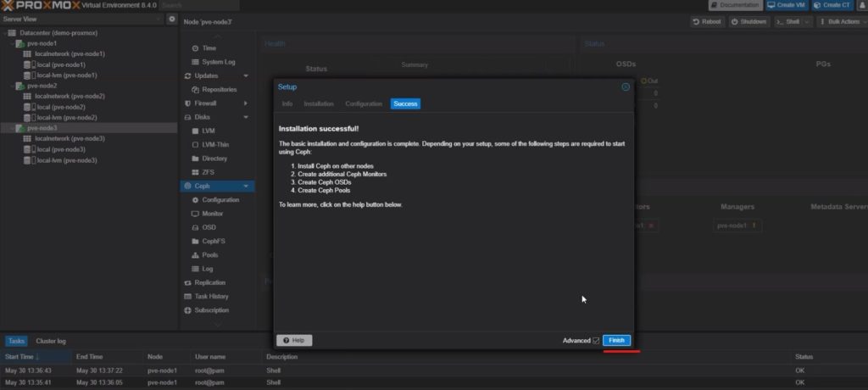Open localnetwork (pve-node2)
The width and height of the screenshot is (868, 390).
(70, 97)
